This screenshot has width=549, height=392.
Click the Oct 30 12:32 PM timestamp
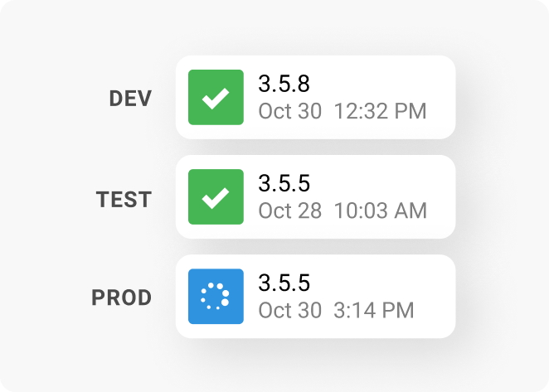[x=343, y=111]
